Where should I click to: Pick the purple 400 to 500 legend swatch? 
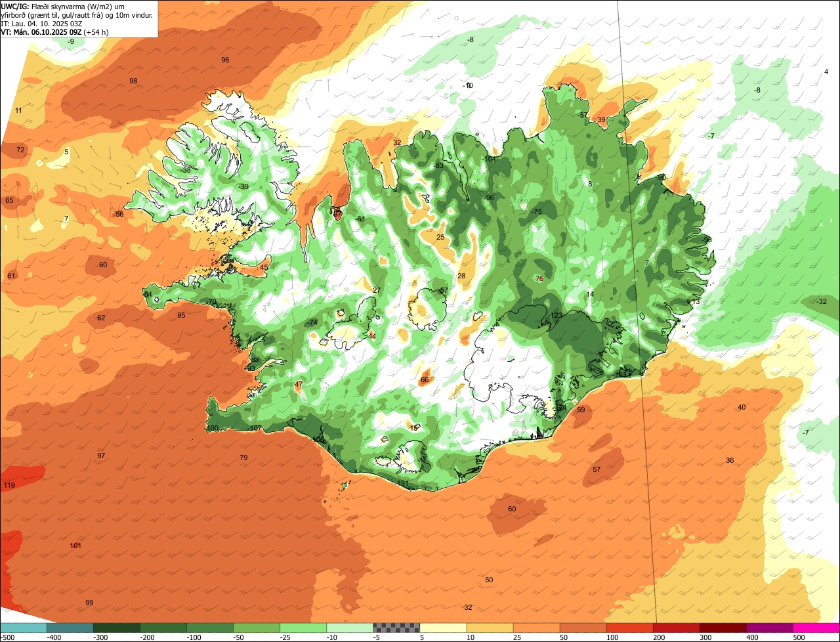point(769,628)
